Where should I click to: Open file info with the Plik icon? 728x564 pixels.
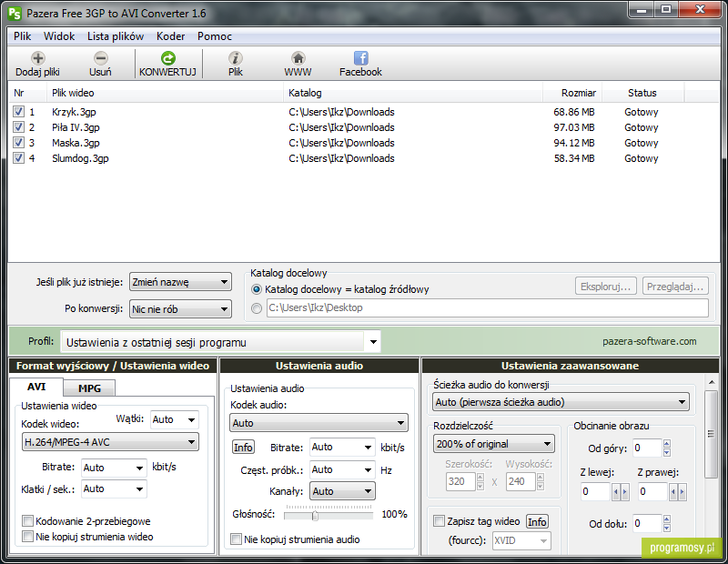[236, 58]
